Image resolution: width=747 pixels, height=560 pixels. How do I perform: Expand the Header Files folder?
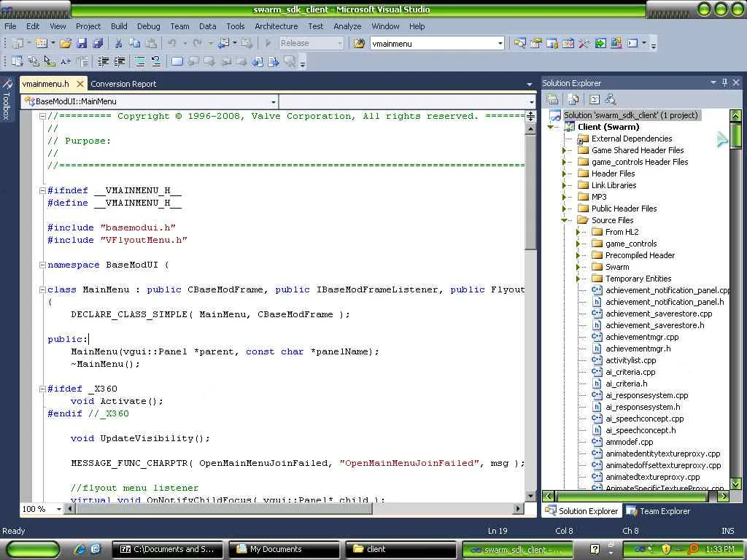click(564, 174)
